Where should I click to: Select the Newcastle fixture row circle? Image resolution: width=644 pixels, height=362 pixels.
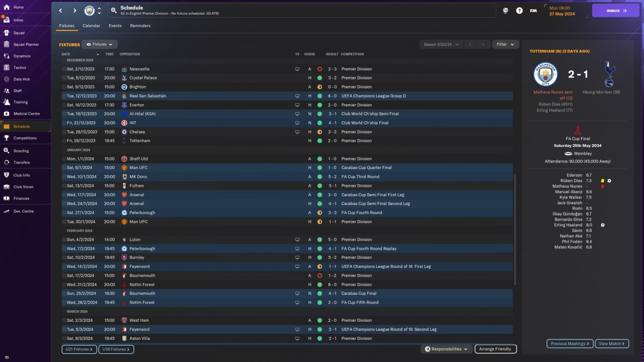tap(64, 69)
